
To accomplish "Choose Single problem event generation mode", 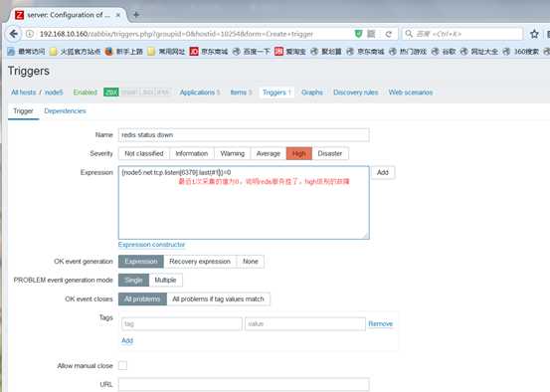I will point(133,280).
